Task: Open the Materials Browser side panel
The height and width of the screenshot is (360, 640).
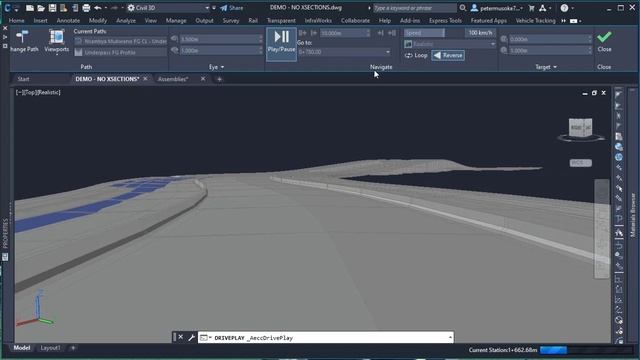Action: 633,216
